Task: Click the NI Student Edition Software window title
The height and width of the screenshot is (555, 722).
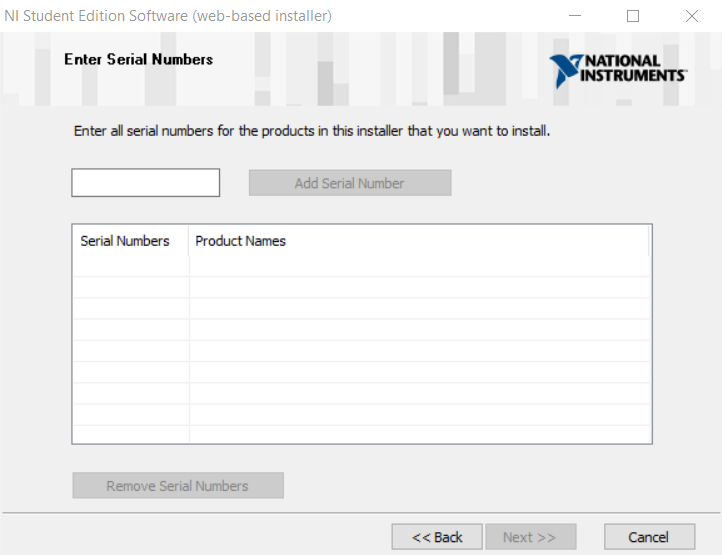Action: pos(168,16)
